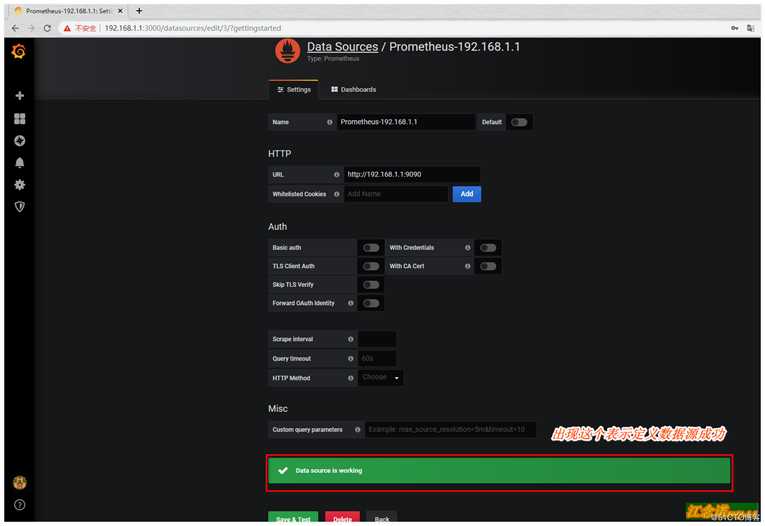This screenshot has width=765, height=526.
Task: Enable the With CA Cert switch
Action: pyautogui.click(x=488, y=266)
